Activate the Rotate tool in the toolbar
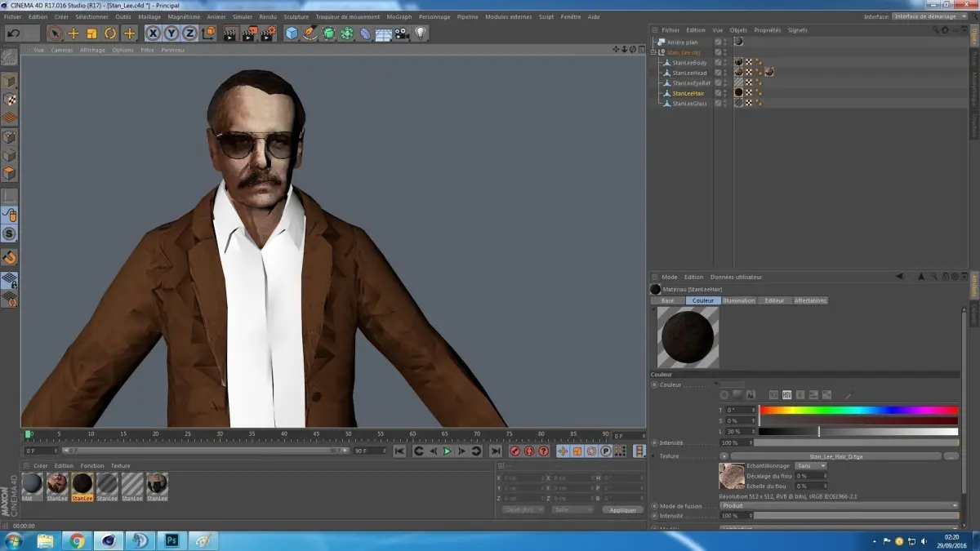 point(110,33)
